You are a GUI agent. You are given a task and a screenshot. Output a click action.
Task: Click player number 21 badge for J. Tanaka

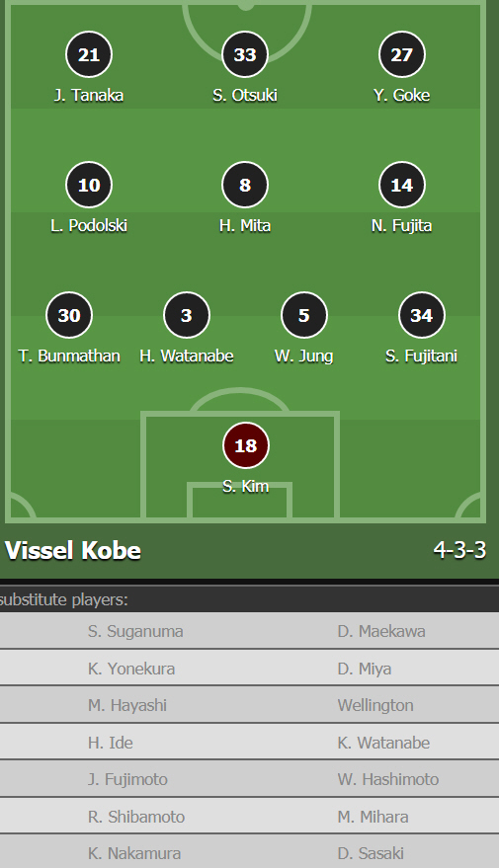pos(89,54)
